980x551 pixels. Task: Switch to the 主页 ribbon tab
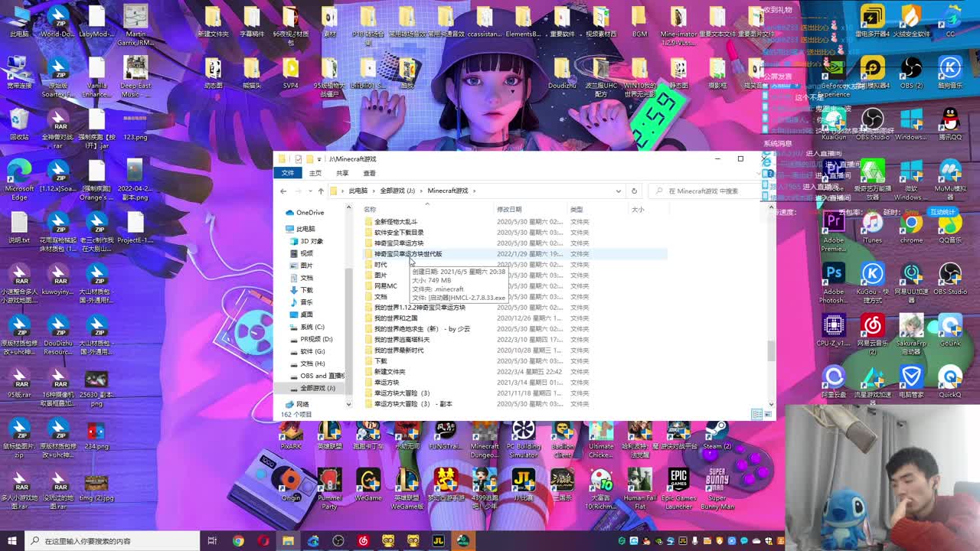315,173
